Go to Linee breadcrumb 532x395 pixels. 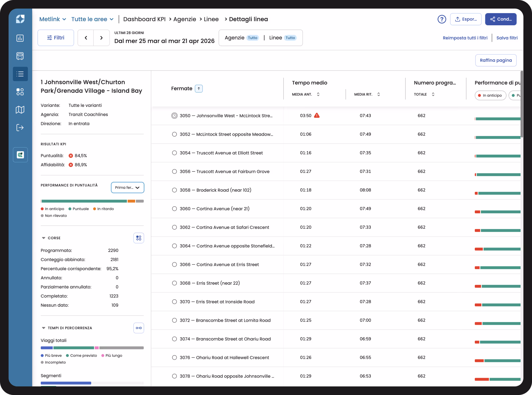click(x=211, y=19)
